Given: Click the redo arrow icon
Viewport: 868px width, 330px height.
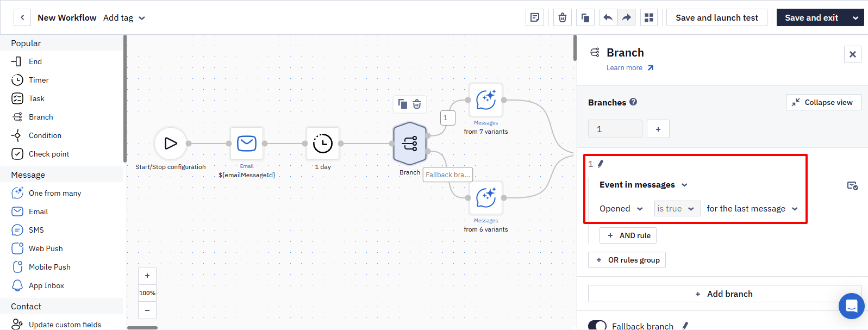Looking at the screenshot, I should (627, 17).
